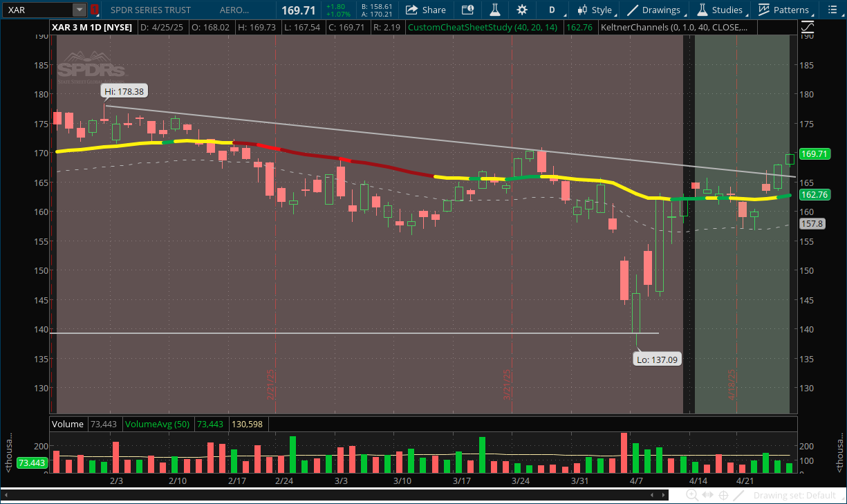Select the zoom magnifier tool at bottom
This screenshot has width=847, height=504.
pyautogui.click(x=691, y=495)
